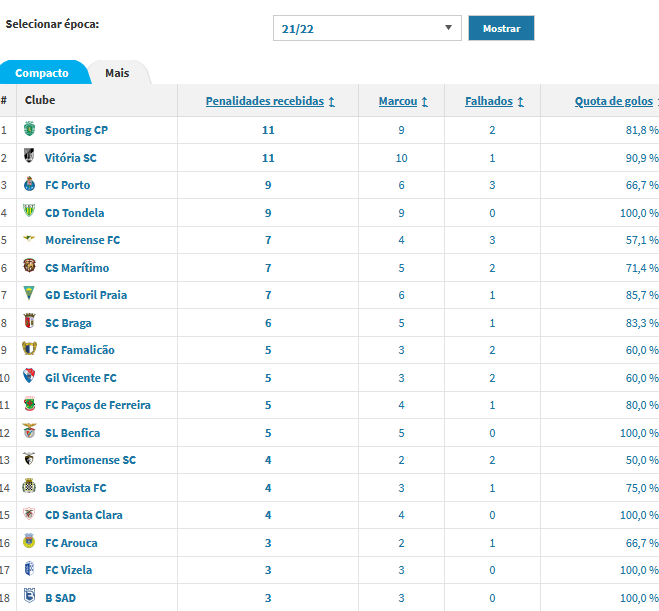Click SC Braga's 6 penalties received value
659x611 pixels.
click(268, 323)
